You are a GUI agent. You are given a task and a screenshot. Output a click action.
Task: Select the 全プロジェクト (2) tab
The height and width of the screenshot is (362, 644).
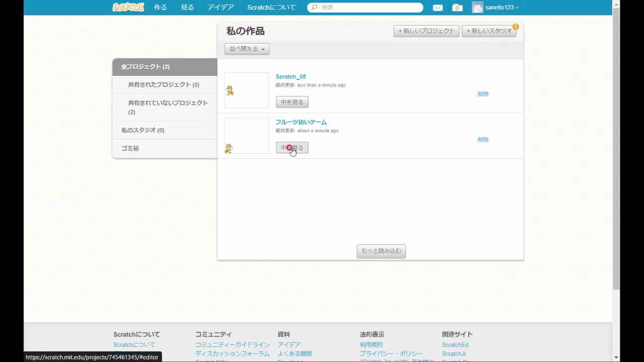pos(165,67)
